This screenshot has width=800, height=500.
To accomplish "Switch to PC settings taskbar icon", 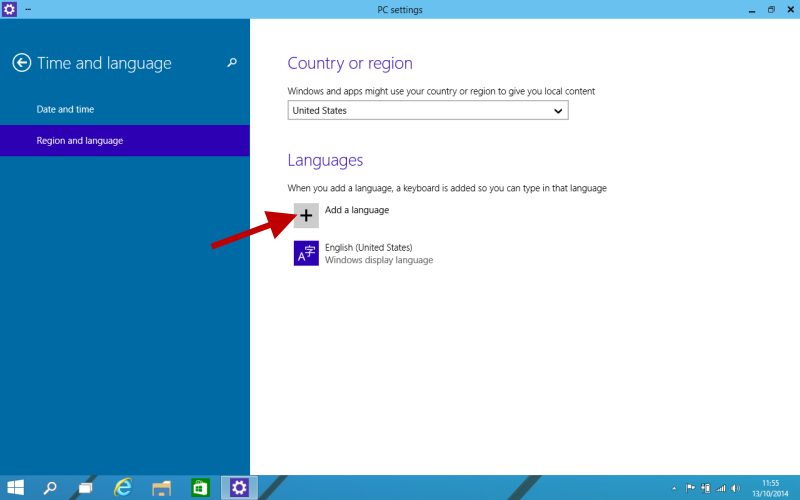I will [x=239, y=488].
